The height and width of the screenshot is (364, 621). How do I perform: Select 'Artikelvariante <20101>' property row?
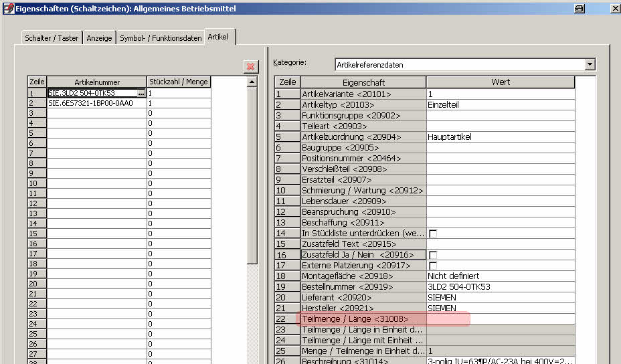(x=363, y=94)
